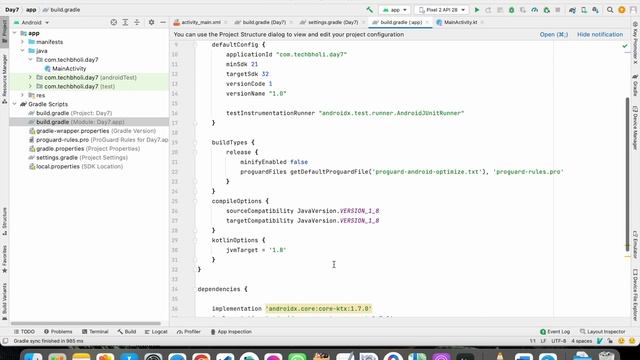Click the Make Project hammer icon
Viewport: 640px width, 360px height.
369,10
